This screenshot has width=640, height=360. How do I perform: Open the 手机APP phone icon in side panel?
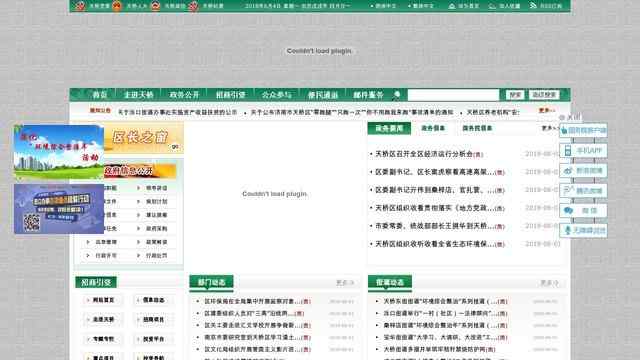click(568, 151)
